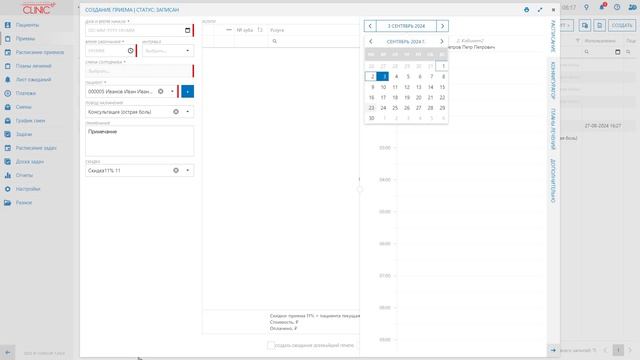The image size is (640, 360).
Task: Clear the patient field Иванов Иван
Action: 161,91
